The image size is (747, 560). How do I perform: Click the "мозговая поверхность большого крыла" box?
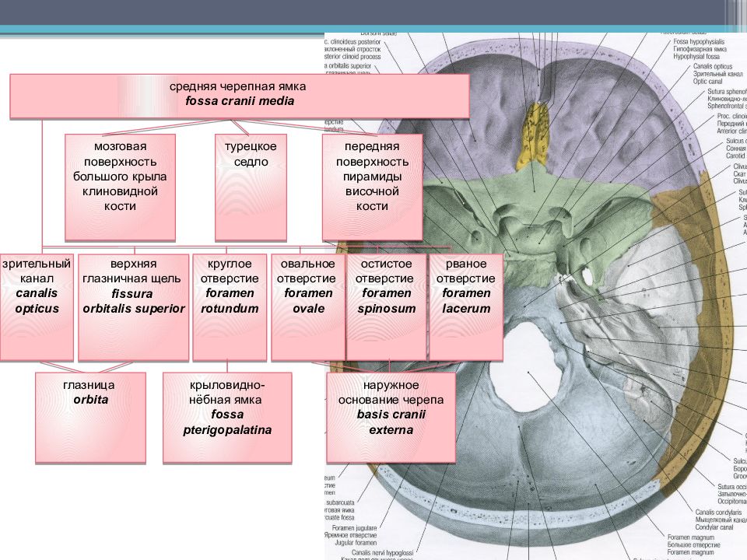point(120,187)
